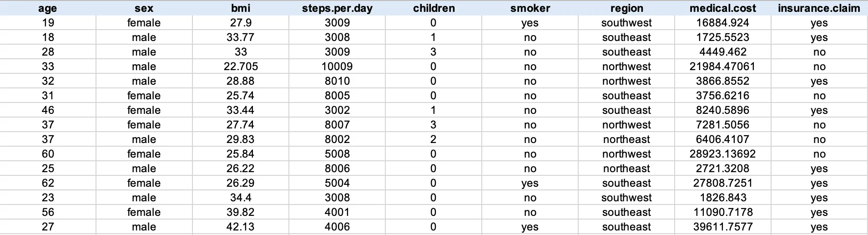Screen dimensions: 868x235
Task: Select the bmi cell 39.82
Action: (x=241, y=212)
